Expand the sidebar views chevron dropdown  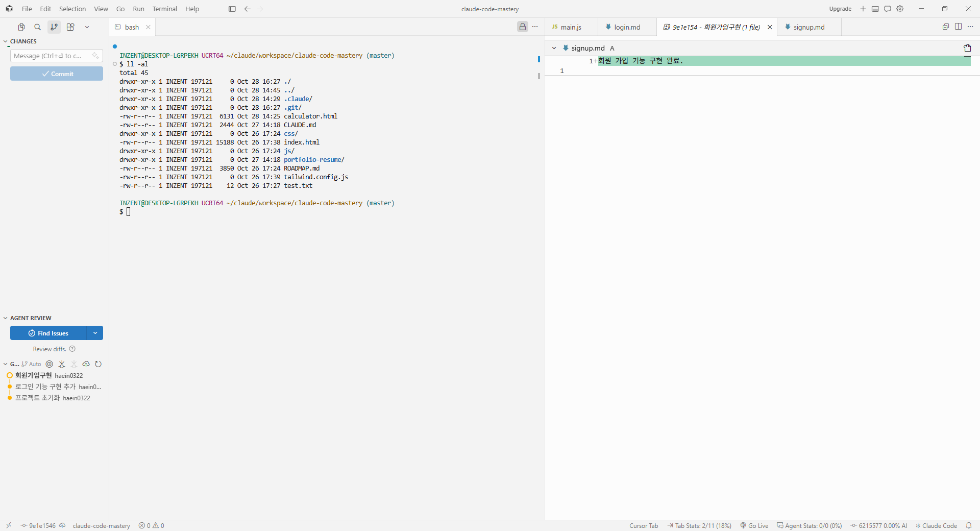coord(87,27)
